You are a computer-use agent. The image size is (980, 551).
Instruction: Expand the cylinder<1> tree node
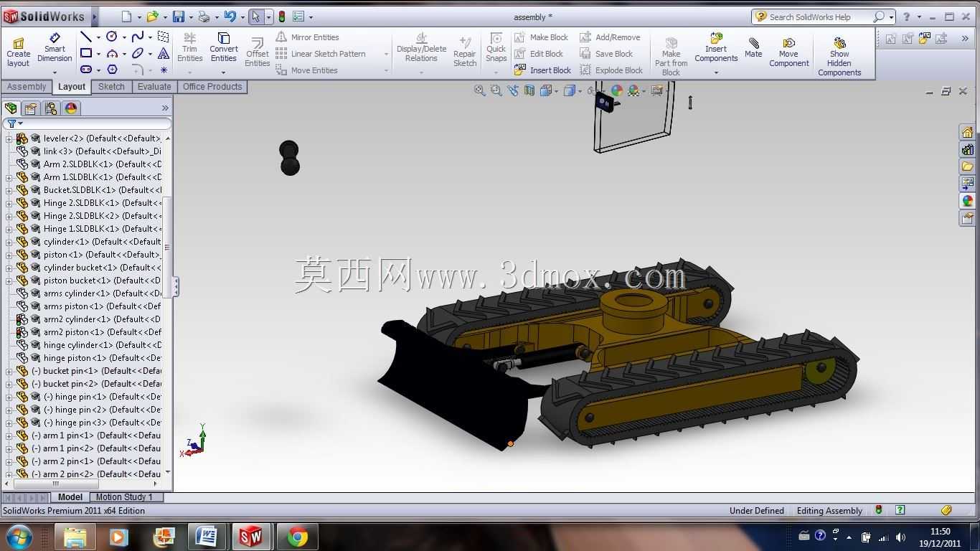click(9, 242)
